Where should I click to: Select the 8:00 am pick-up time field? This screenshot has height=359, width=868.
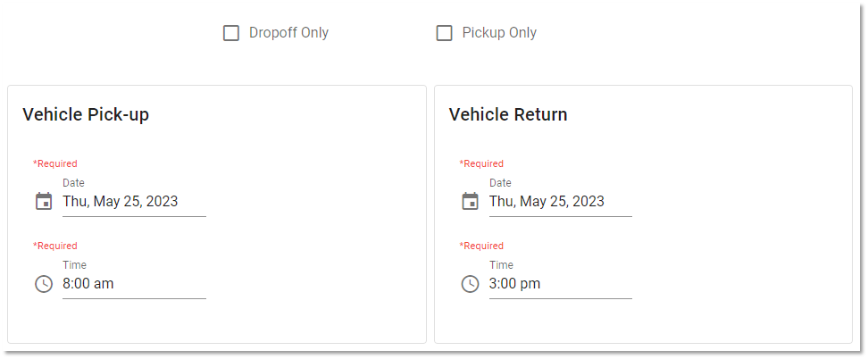point(134,284)
